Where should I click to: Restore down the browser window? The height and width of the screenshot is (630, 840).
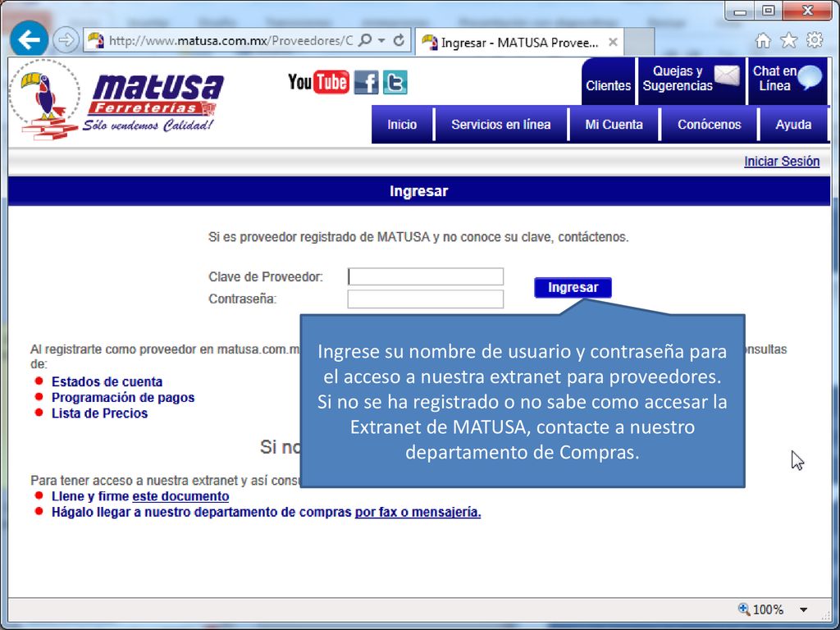point(768,11)
